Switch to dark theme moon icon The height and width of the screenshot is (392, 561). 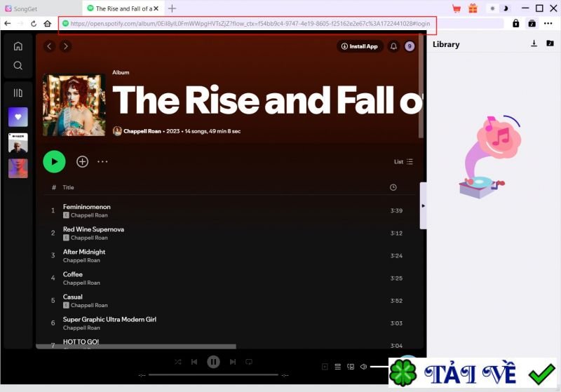pos(506,8)
